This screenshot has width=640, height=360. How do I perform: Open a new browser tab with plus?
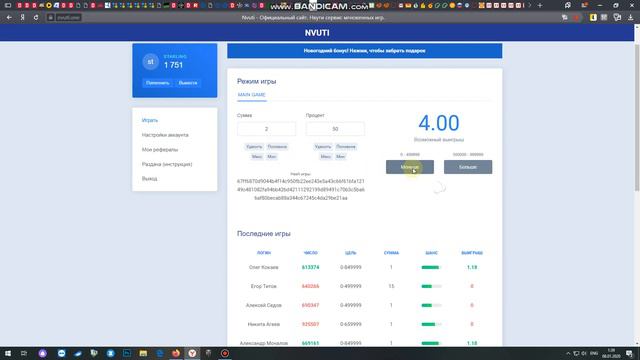click(x=540, y=5)
